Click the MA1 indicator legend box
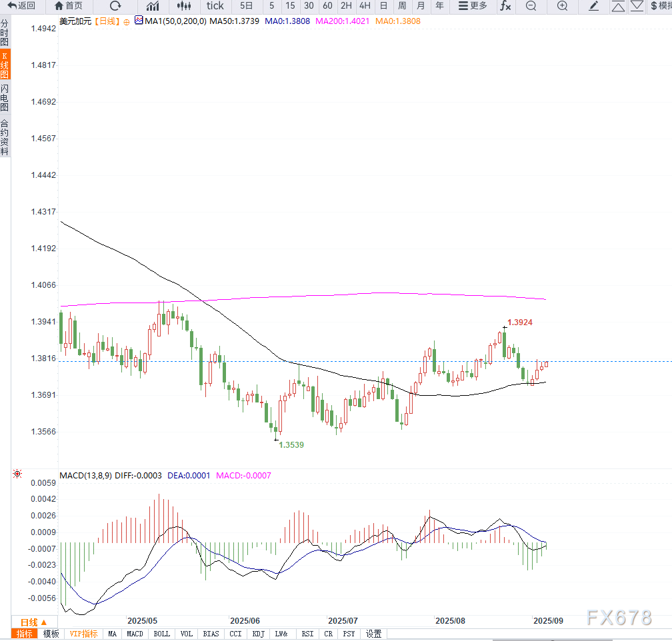Image resolution: width=672 pixels, height=641 pixels. tap(139, 21)
